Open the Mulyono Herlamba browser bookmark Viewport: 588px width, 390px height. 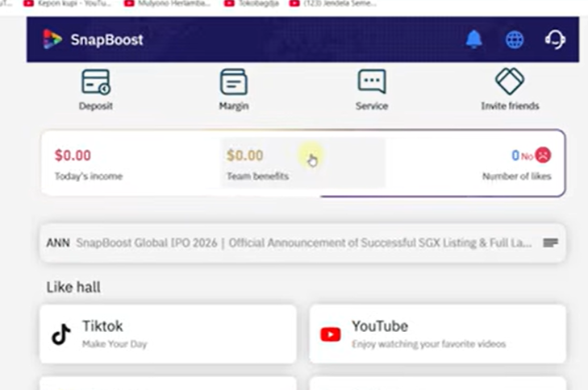[168, 4]
